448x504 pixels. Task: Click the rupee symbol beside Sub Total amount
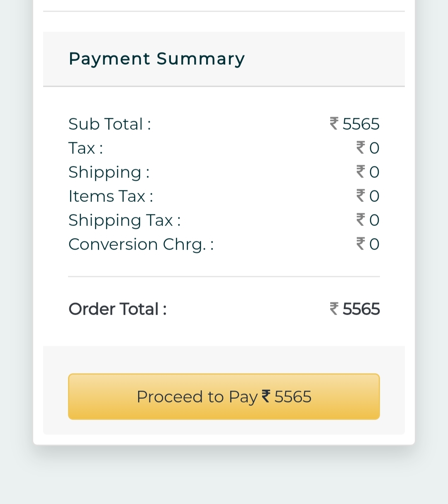(x=334, y=124)
